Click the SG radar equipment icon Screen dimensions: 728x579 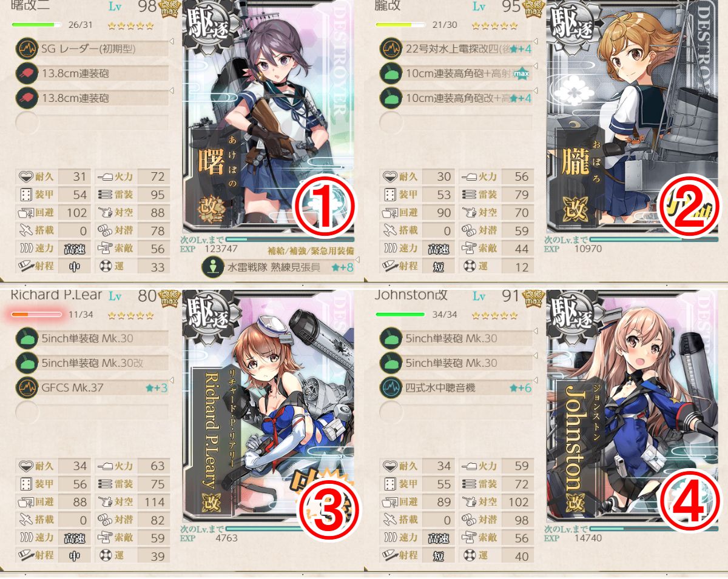(26, 49)
